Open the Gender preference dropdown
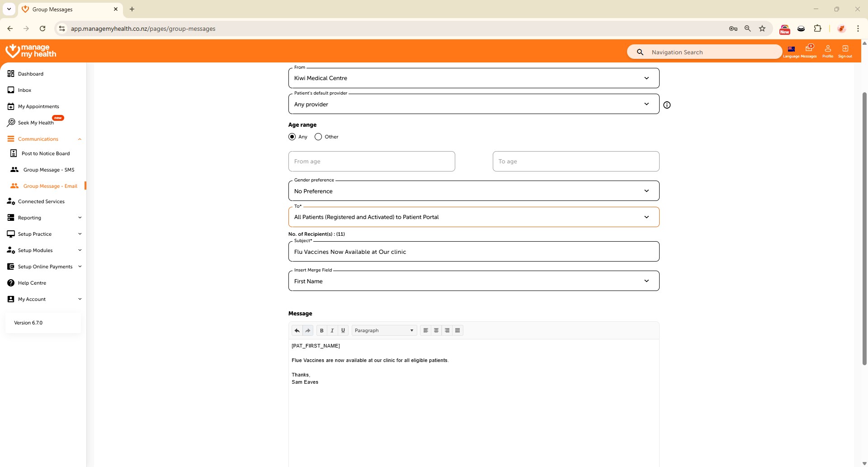This screenshot has width=868, height=467. click(473, 191)
